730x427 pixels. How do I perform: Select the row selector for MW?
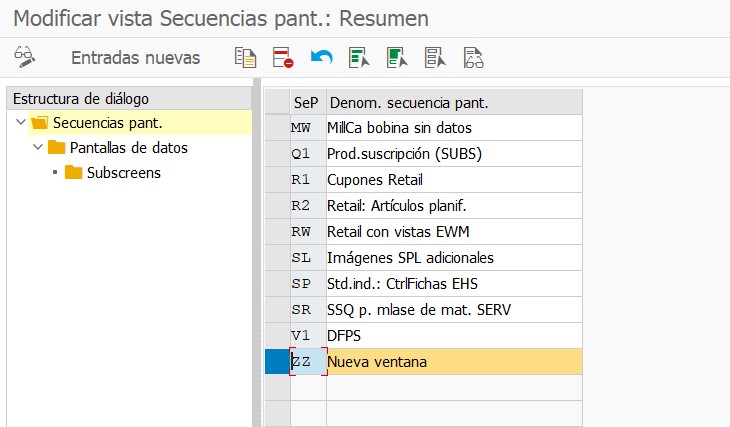click(277, 128)
